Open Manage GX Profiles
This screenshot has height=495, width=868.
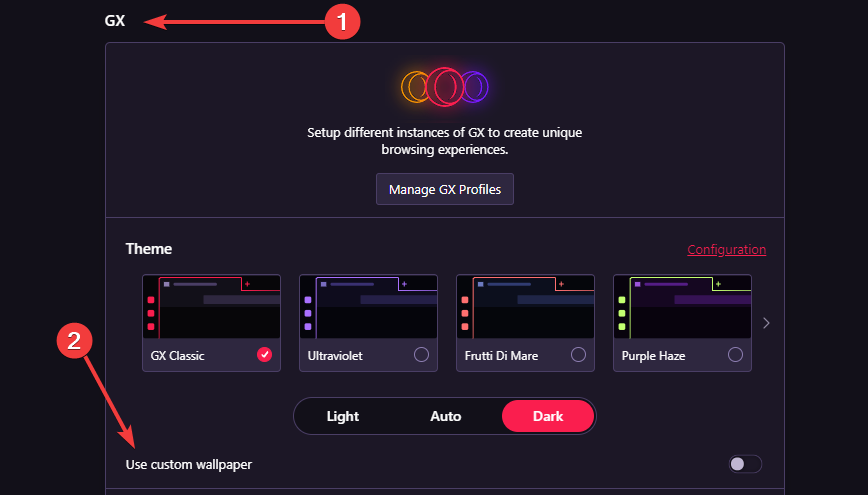pyautogui.click(x=445, y=189)
